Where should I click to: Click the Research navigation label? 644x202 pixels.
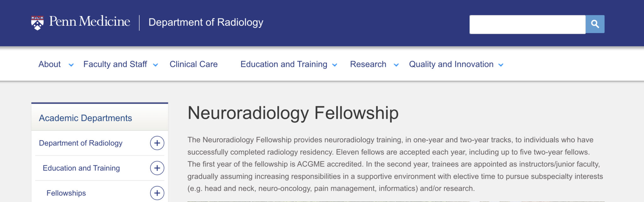[368, 64]
